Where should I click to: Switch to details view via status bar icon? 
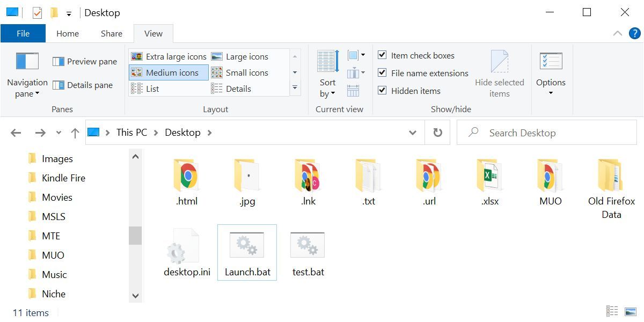pyautogui.click(x=612, y=310)
